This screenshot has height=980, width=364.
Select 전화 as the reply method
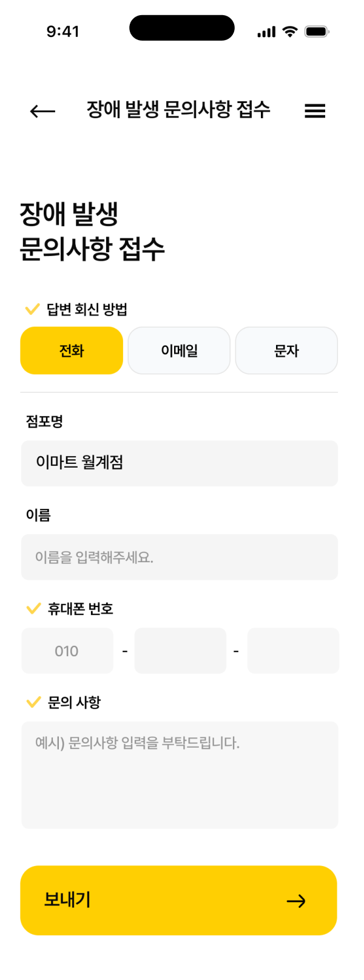(71, 351)
